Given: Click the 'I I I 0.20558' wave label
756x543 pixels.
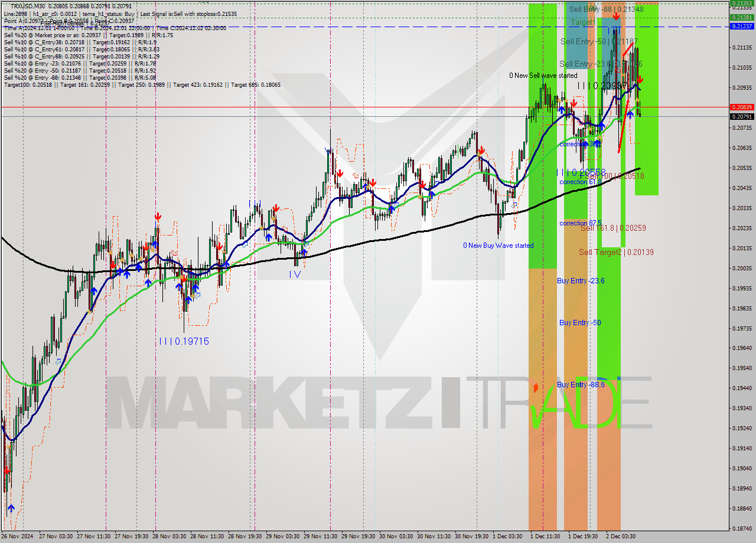Looking at the screenshot, I should (581, 172).
